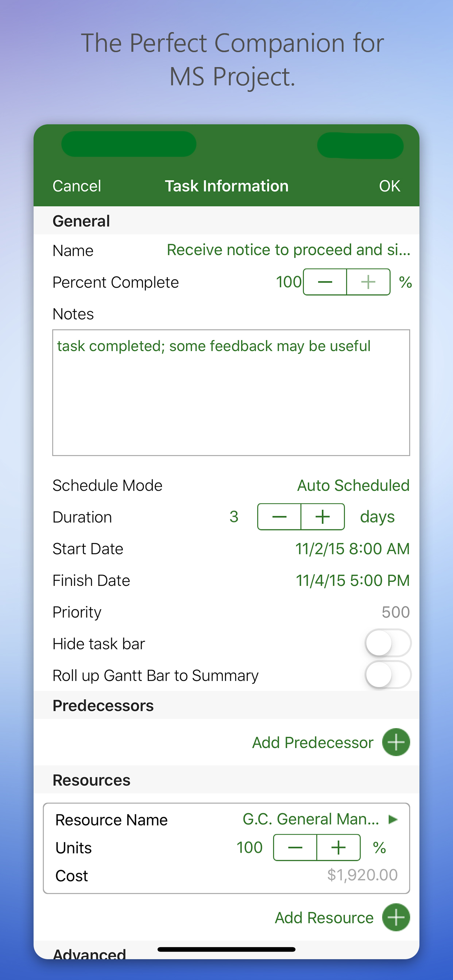This screenshot has height=980, width=453.
Task: Confirm changes with the OK button
Action: click(389, 186)
